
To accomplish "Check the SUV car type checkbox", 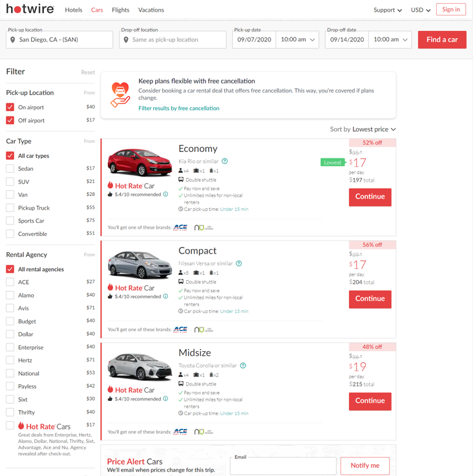I will pyautogui.click(x=10, y=182).
